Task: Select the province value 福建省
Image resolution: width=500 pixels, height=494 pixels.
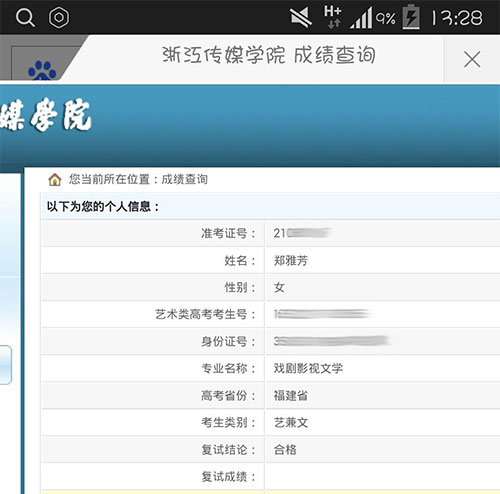Action: coord(291,396)
